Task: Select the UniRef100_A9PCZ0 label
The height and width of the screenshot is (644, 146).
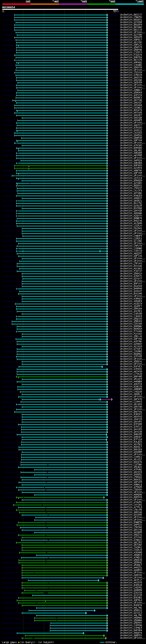Action: click(131, 45)
